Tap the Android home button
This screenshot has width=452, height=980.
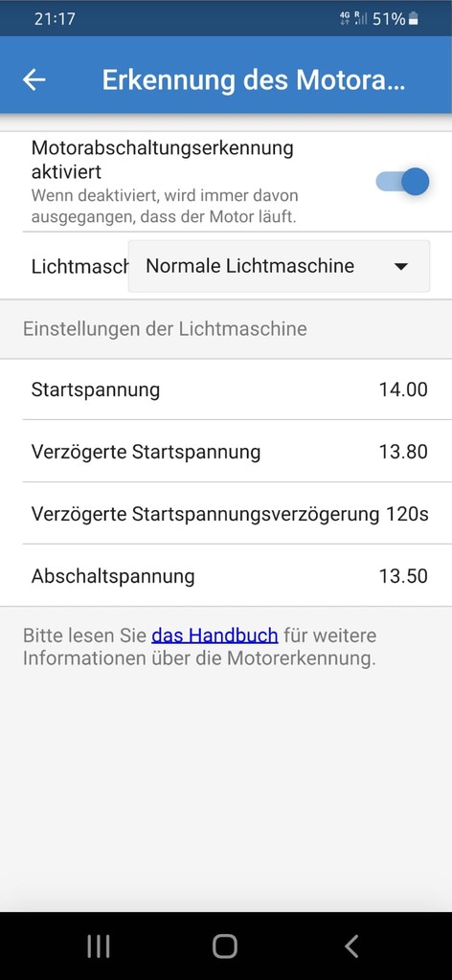225,947
